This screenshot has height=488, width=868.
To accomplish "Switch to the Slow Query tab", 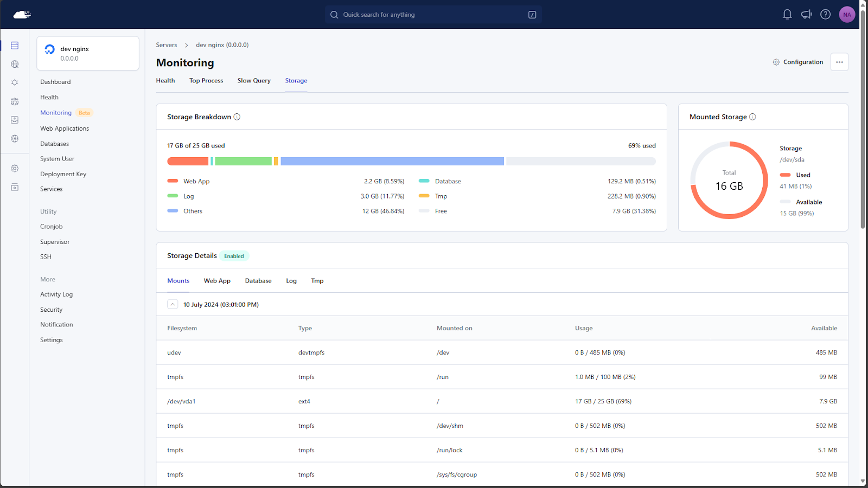I will (x=254, y=81).
